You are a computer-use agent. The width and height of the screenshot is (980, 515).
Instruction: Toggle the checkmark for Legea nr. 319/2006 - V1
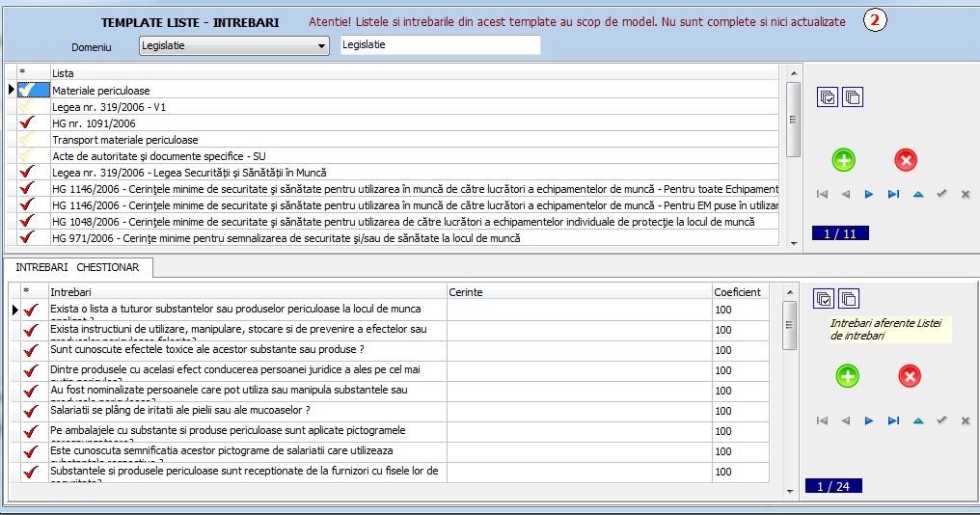point(27,107)
